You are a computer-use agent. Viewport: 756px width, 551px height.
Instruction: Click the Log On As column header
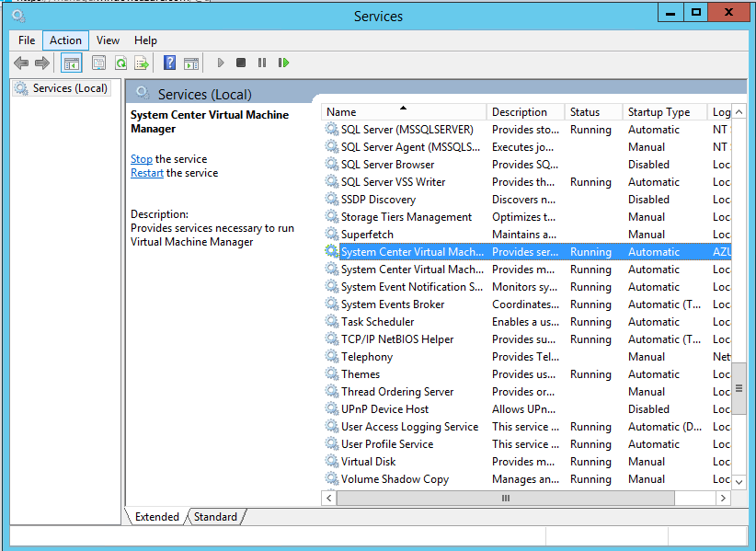720,112
